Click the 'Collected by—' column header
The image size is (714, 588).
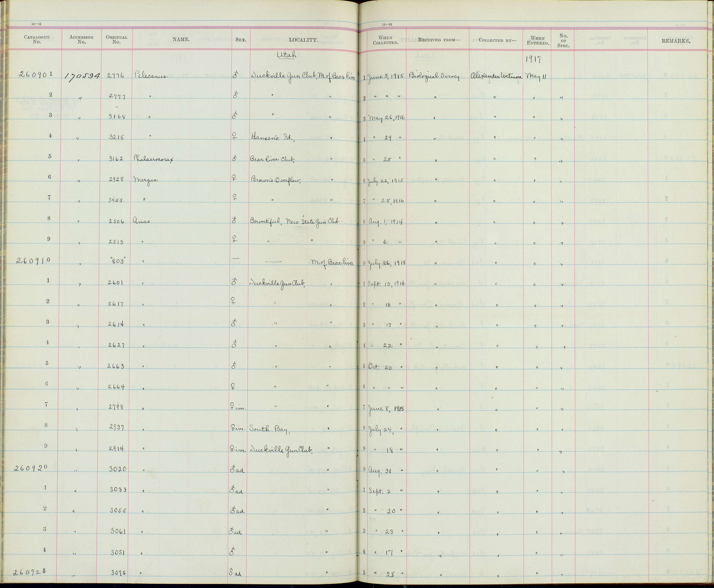pyautogui.click(x=498, y=40)
